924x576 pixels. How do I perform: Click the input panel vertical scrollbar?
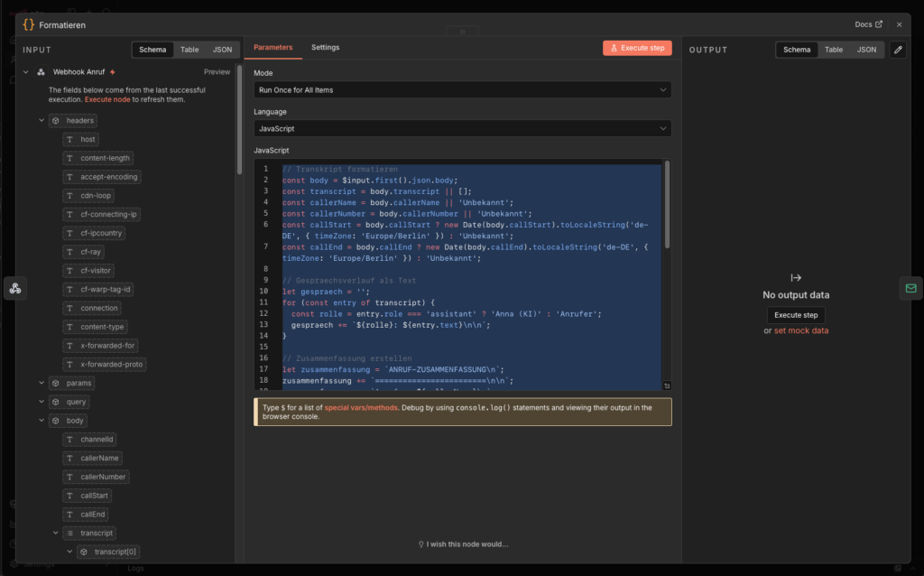click(x=239, y=117)
